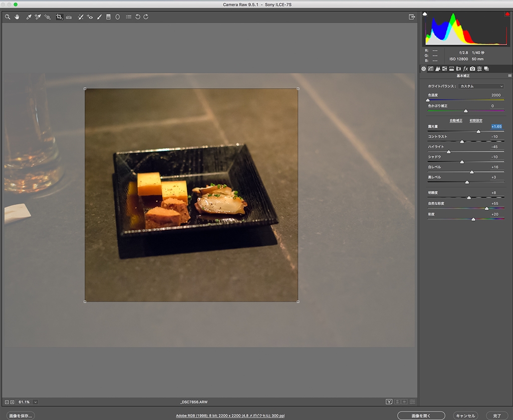Image resolution: width=513 pixels, height=420 pixels.
Task: Select the Hand tool
Action: tap(17, 17)
